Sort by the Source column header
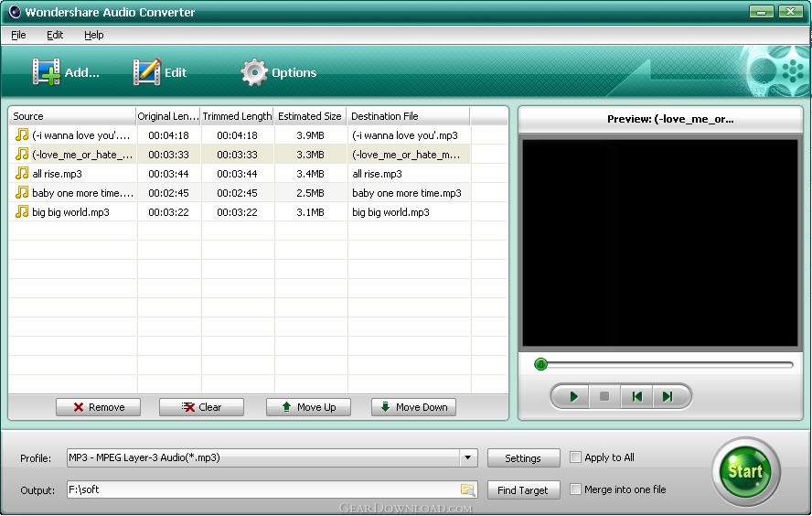Viewport: 812px width, 516px height. (x=72, y=116)
